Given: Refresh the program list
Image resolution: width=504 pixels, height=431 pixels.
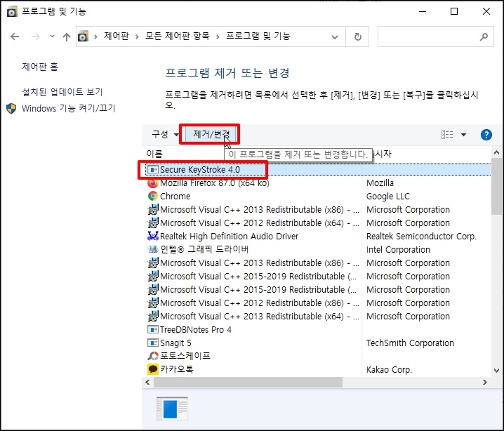Looking at the screenshot, I should pyautogui.click(x=357, y=37).
